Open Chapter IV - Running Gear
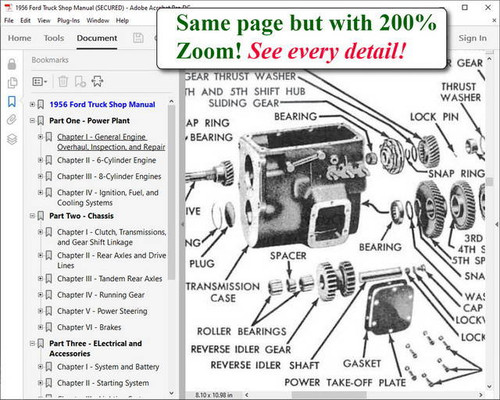Image resolution: width=500 pixels, height=400 pixels. [101, 295]
